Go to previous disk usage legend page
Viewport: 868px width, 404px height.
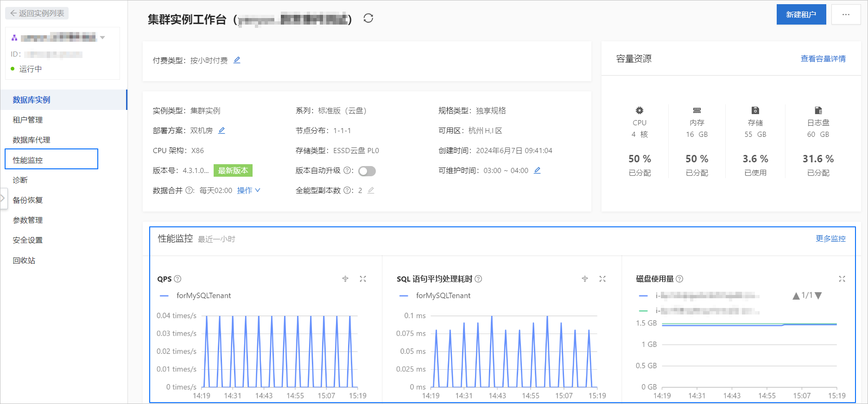coord(796,295)
